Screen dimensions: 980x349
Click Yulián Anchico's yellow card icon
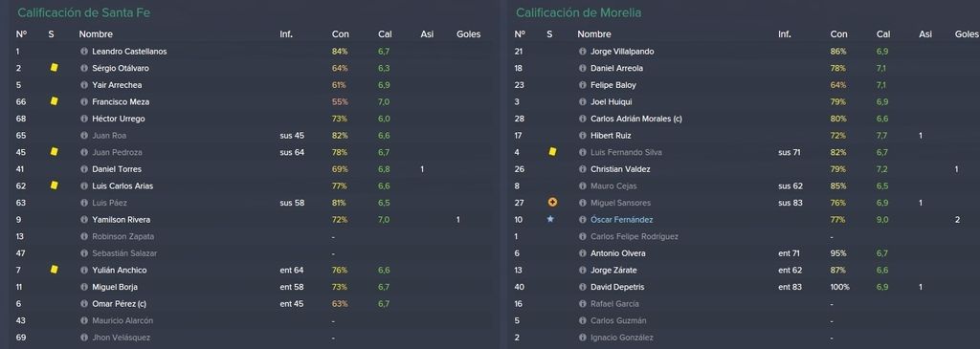pyautogui.click(x=54, y=270)
